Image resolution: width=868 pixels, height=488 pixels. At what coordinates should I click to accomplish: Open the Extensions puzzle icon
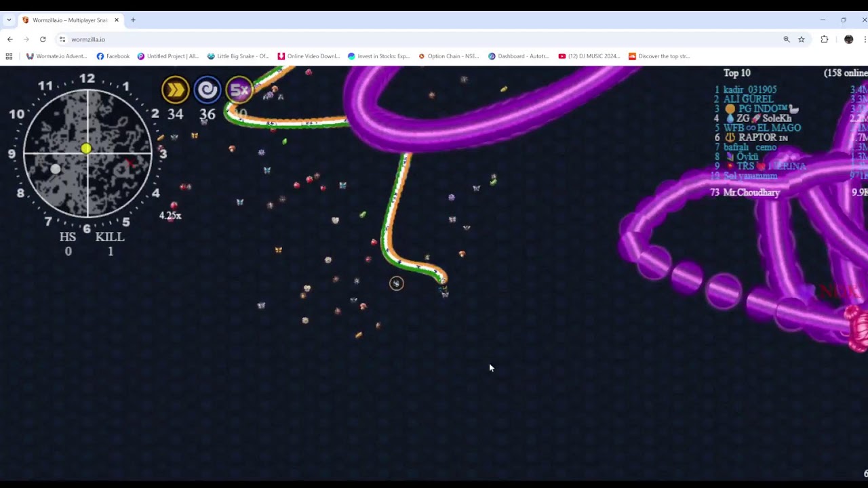click(x=825, y=39)
